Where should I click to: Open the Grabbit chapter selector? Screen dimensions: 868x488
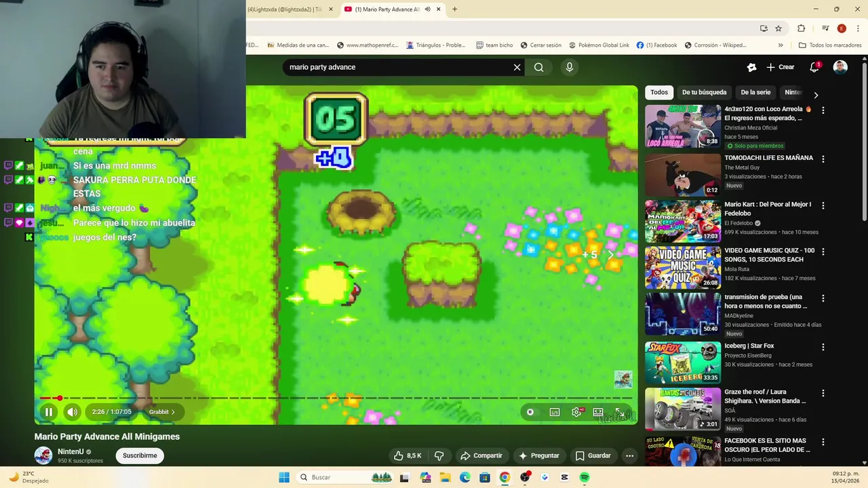(x=162, y=411)
